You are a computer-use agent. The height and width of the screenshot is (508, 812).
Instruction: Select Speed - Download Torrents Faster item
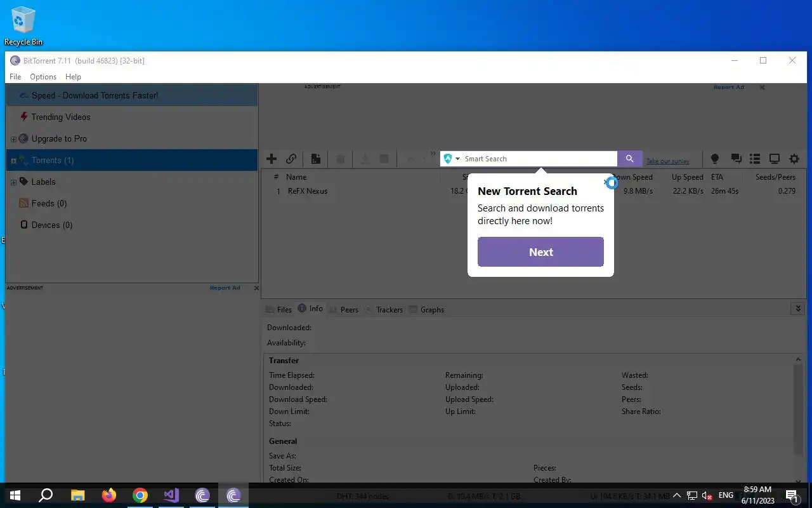point(132,95)
